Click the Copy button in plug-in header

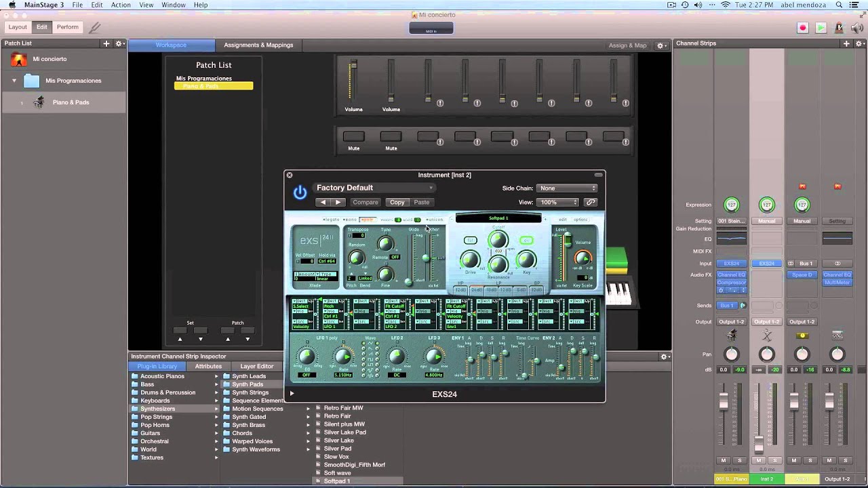click(397, 202)
